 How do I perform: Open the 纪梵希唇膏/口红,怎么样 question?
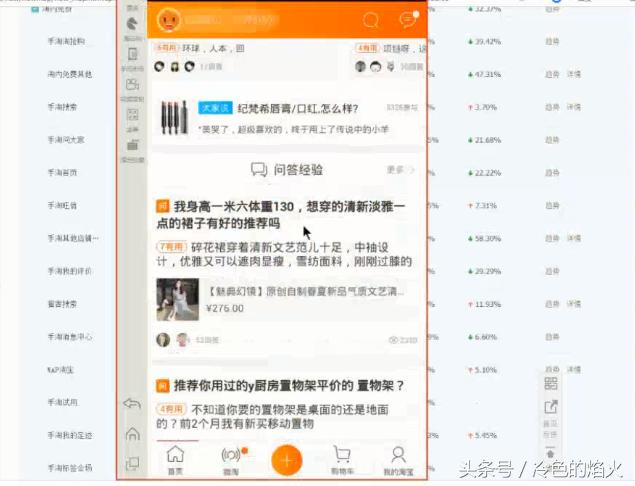[298, 109]
